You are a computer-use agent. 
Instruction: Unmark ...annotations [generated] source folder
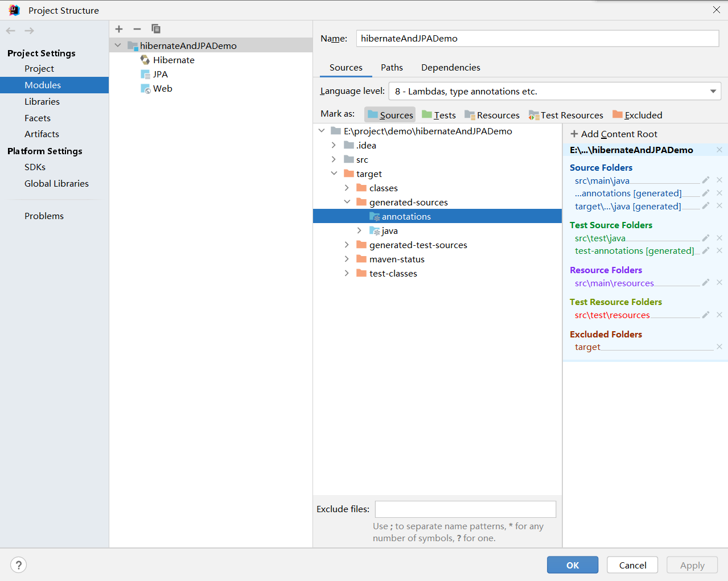719,193
